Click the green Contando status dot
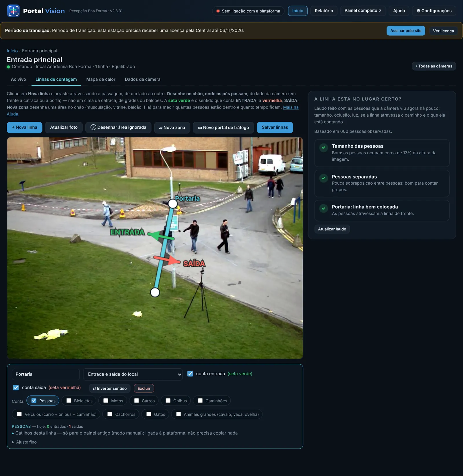This screenshot has height=476, width=463. (x=8, y=67)
